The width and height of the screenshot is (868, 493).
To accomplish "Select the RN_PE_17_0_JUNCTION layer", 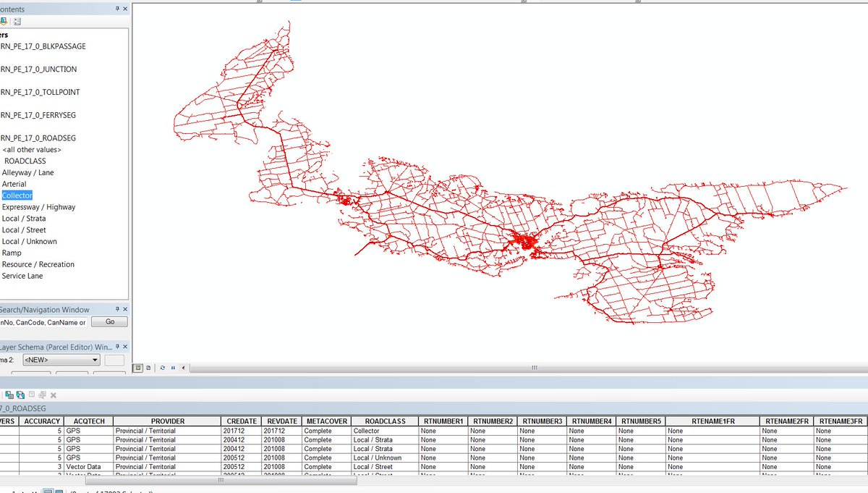I will tap(38, 69).
